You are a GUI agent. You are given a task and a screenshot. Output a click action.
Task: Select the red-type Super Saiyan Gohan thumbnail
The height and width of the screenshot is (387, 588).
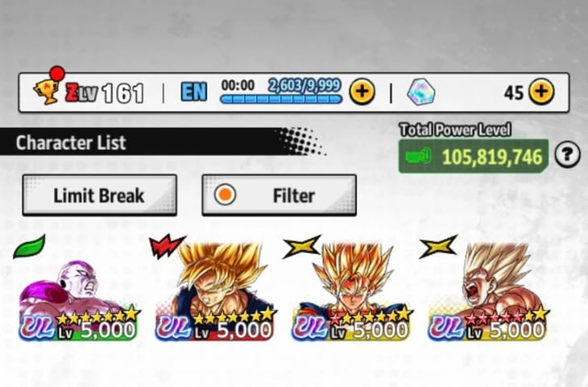coord(215,292)
